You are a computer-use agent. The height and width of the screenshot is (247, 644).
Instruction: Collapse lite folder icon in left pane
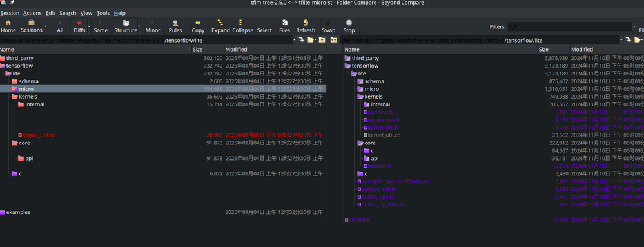point(8,74)
